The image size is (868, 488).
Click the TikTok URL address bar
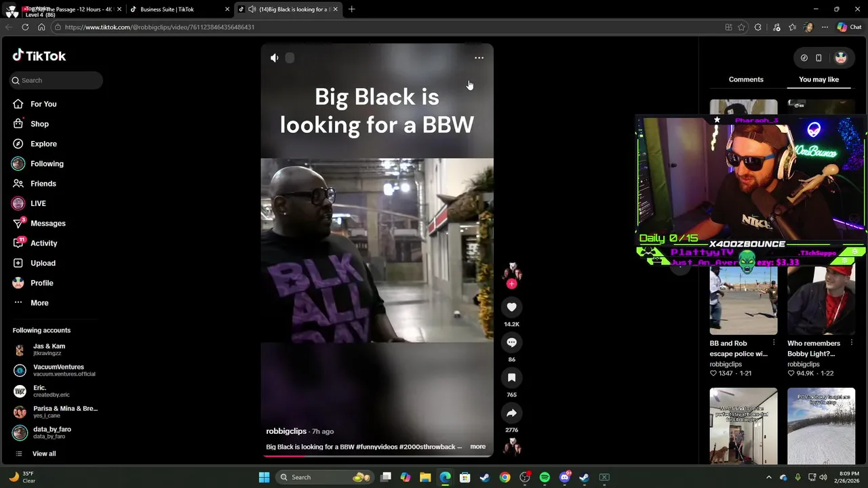click(x=387, y=27)
